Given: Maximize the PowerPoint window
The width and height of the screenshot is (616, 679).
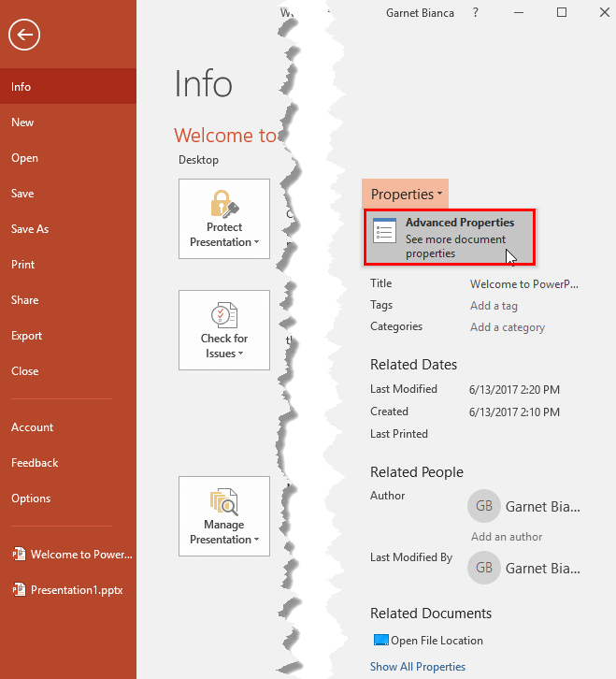Looking at the screenshot, I should [562, 12].
